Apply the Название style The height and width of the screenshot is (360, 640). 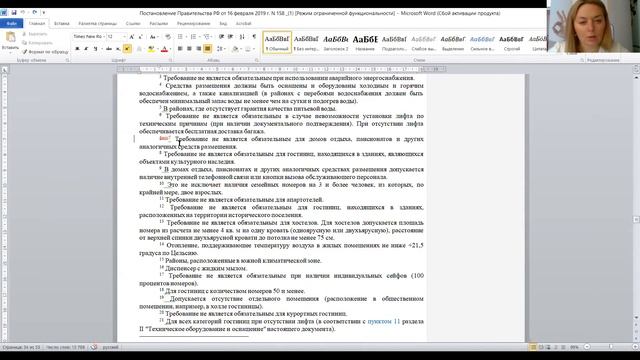point(365,42)
